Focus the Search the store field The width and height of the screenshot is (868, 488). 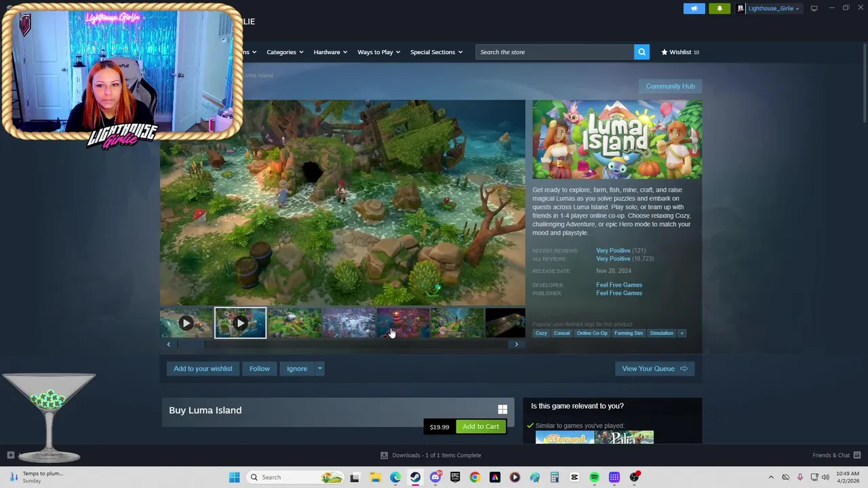point(555,52)
